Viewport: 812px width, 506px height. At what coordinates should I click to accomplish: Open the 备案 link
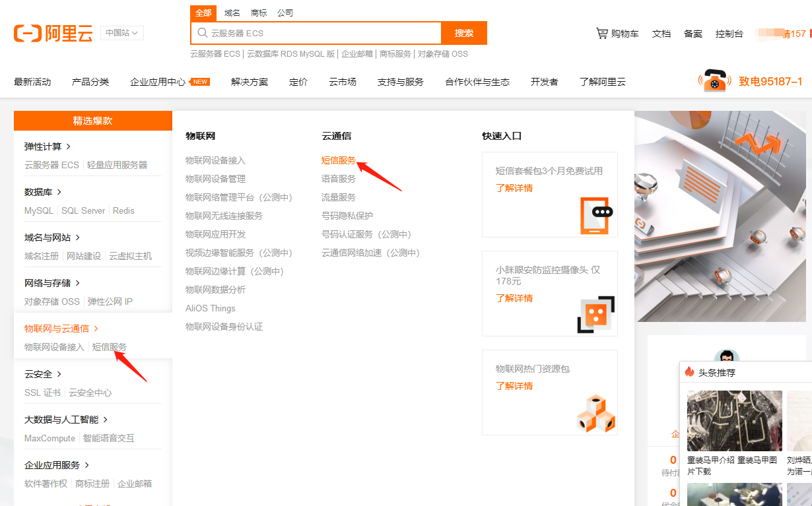point(693,34)
